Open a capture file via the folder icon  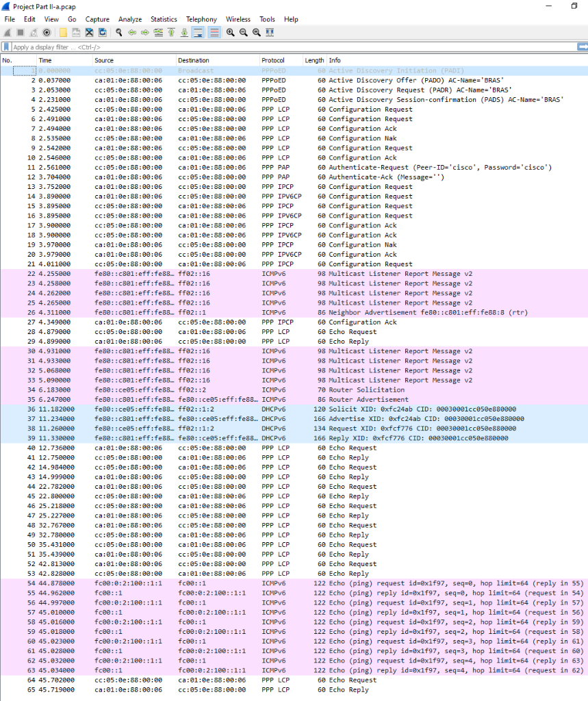coord(62,31)
